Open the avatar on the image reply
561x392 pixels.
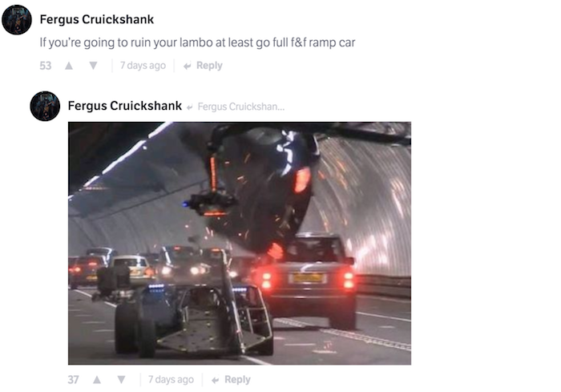pos(45,106)
